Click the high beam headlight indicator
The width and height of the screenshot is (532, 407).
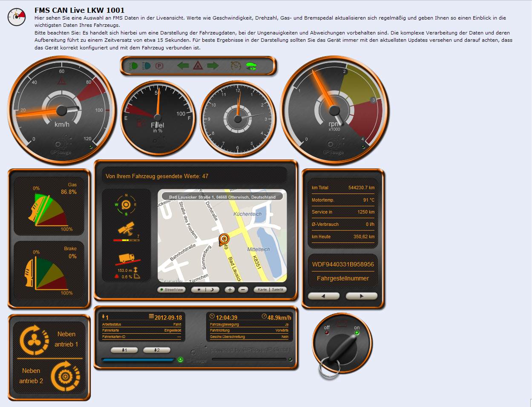click(146, 66)
